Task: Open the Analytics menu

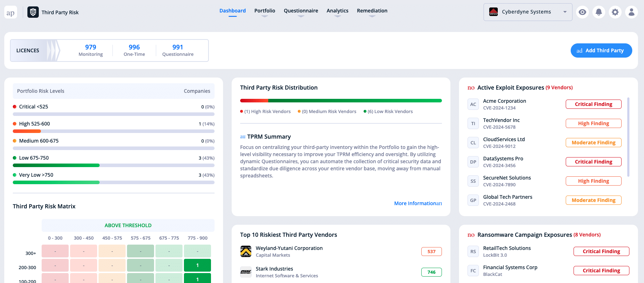Action: click(338, 11)
